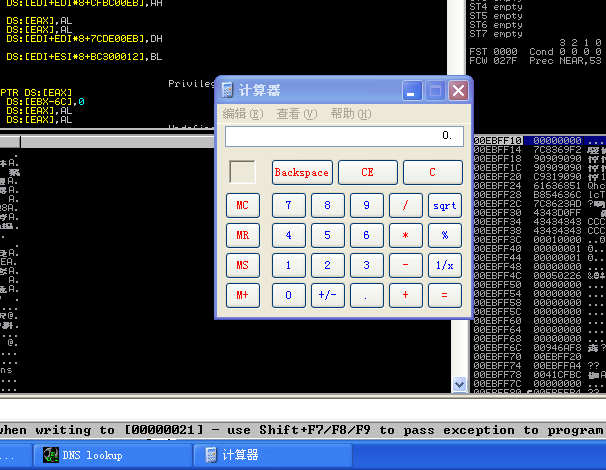Click digit 9 on the calculator

367,205
